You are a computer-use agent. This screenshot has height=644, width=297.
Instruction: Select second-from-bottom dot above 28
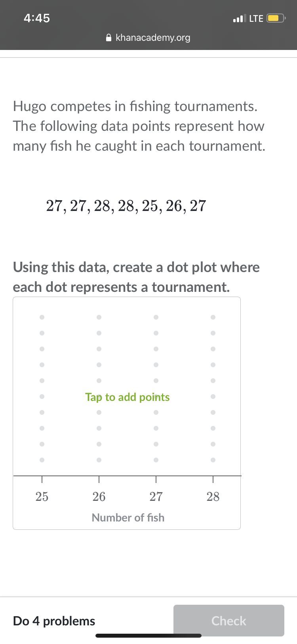(x=213, y=444)
